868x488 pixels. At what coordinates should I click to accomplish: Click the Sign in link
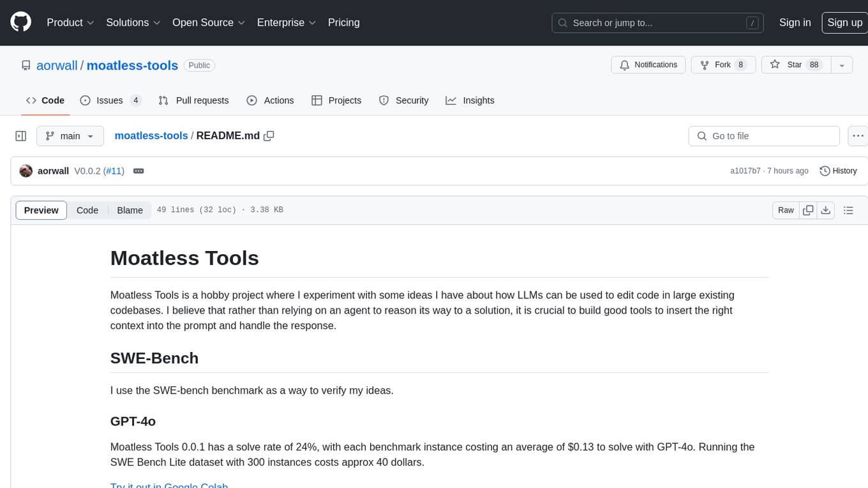[x=795, y=22]
